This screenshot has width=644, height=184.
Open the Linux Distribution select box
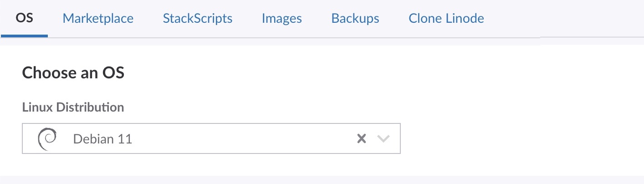click(x=211, y=138)
